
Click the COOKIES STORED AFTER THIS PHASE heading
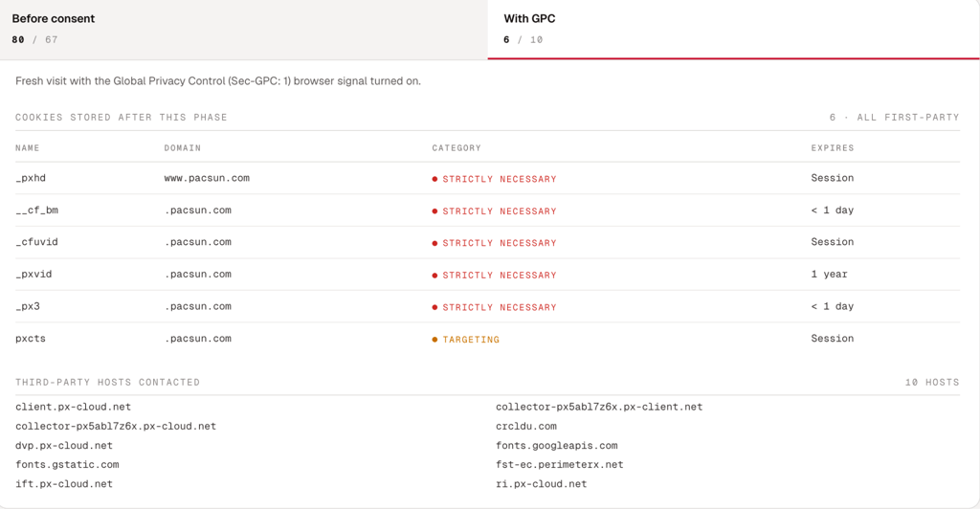tap(122, 118)
